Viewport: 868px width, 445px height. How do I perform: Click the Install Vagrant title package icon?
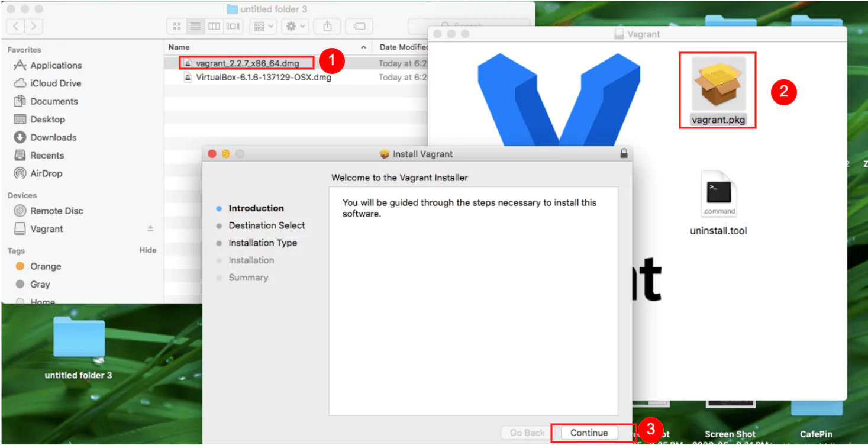click(385, 154)
